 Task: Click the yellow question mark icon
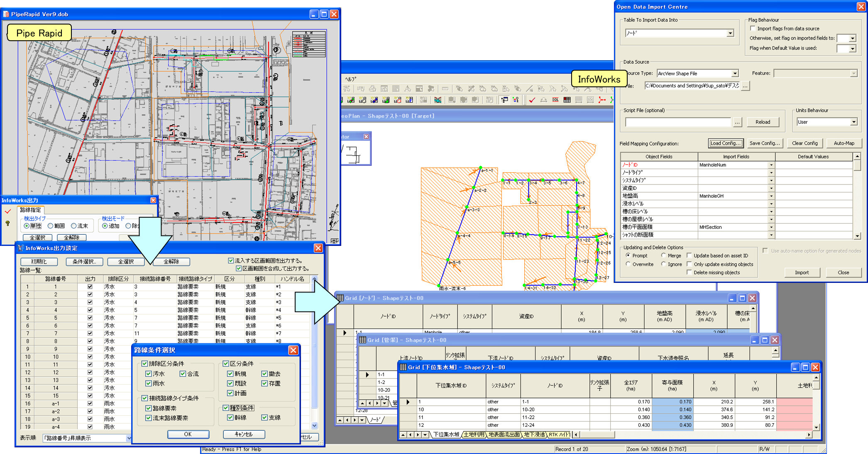click(7, 223)
